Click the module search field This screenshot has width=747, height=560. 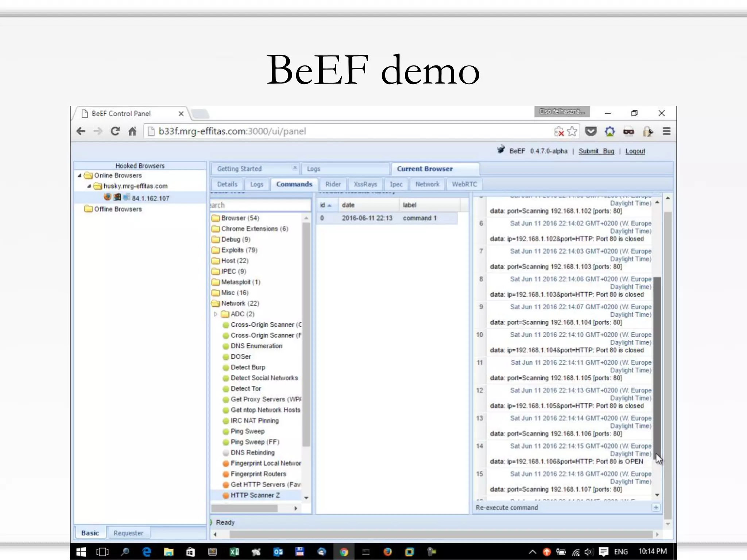pyautogui.click(x=260, y=205)
